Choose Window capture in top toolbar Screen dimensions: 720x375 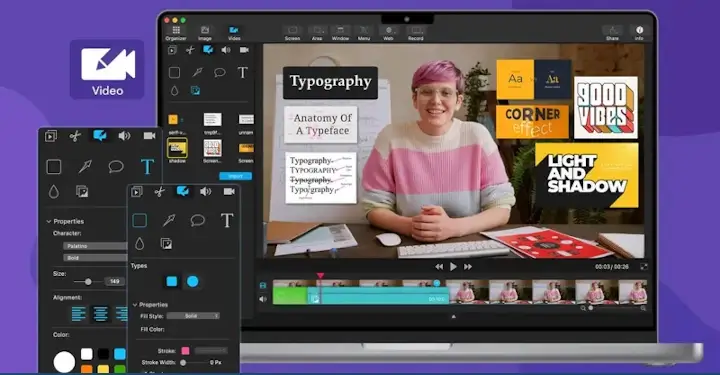(x=340, y=33)
